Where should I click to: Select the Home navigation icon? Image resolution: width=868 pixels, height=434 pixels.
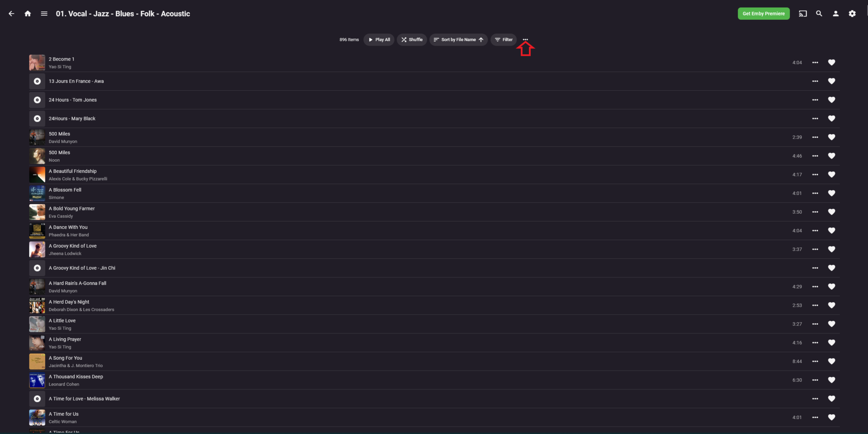(28, 13)
